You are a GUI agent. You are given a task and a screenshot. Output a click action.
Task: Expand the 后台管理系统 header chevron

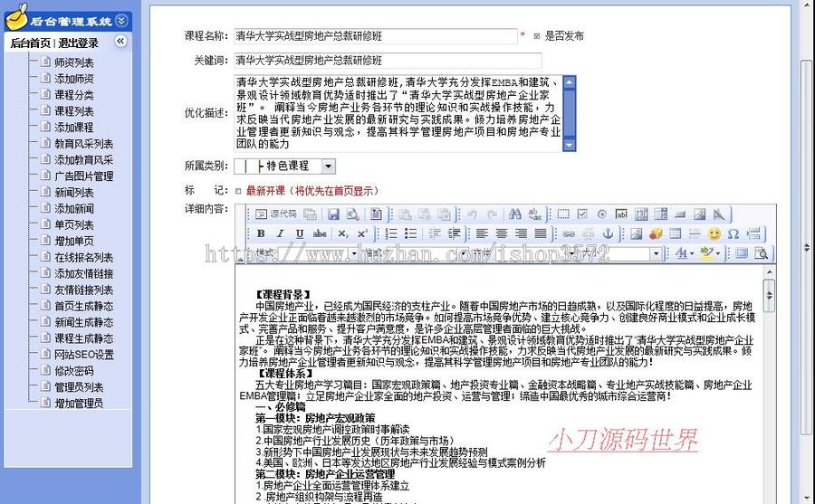point(121,21)
